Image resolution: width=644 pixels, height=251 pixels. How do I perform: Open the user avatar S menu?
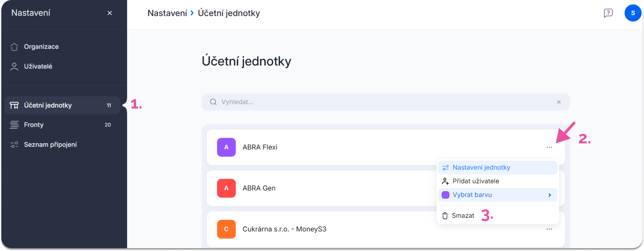point(633,13)
